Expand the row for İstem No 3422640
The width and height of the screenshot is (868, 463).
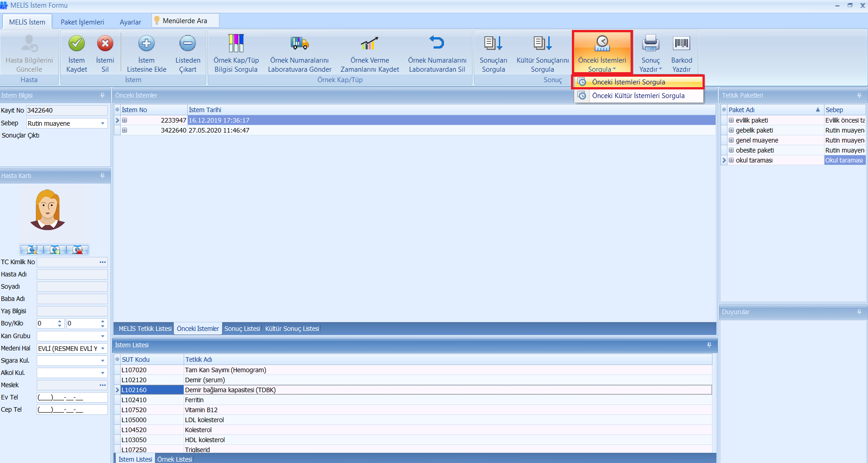coord(124,130)
